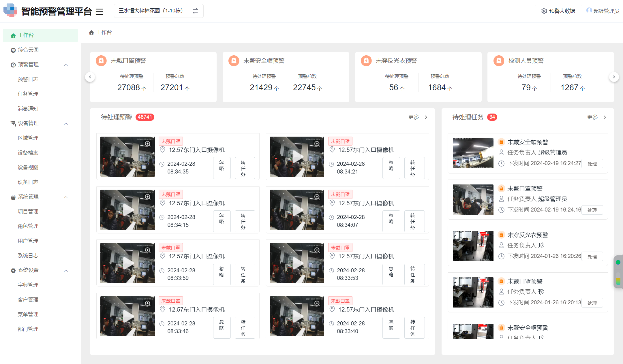Click next arrow of warning cards carousel
The height and width of the screenshot is (364, 623).
pyautogui.click(x=614, y=77)
